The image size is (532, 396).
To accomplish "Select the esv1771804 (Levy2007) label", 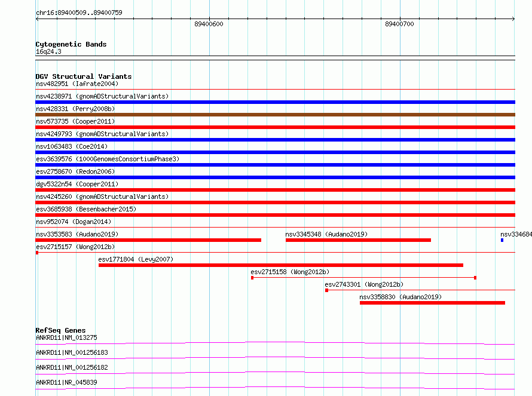I will (x=136, y=259).
